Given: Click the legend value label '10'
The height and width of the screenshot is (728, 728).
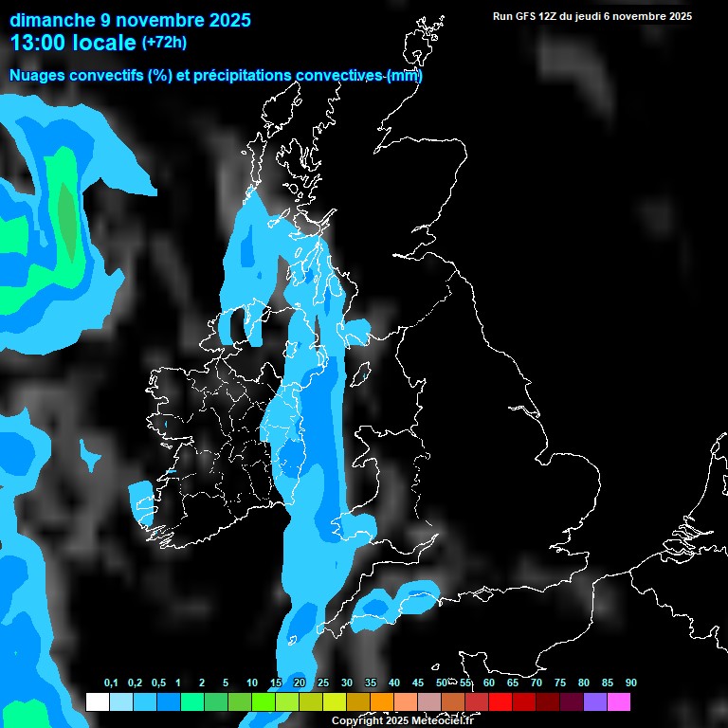Looking at the screenshot, I should (x=251, y=683).
